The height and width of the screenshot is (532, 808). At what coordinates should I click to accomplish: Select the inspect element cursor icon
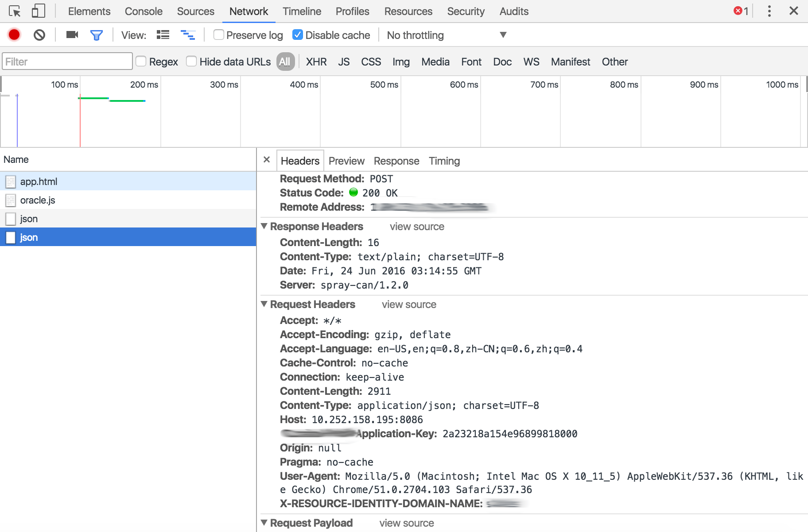[x=15, y=11]
